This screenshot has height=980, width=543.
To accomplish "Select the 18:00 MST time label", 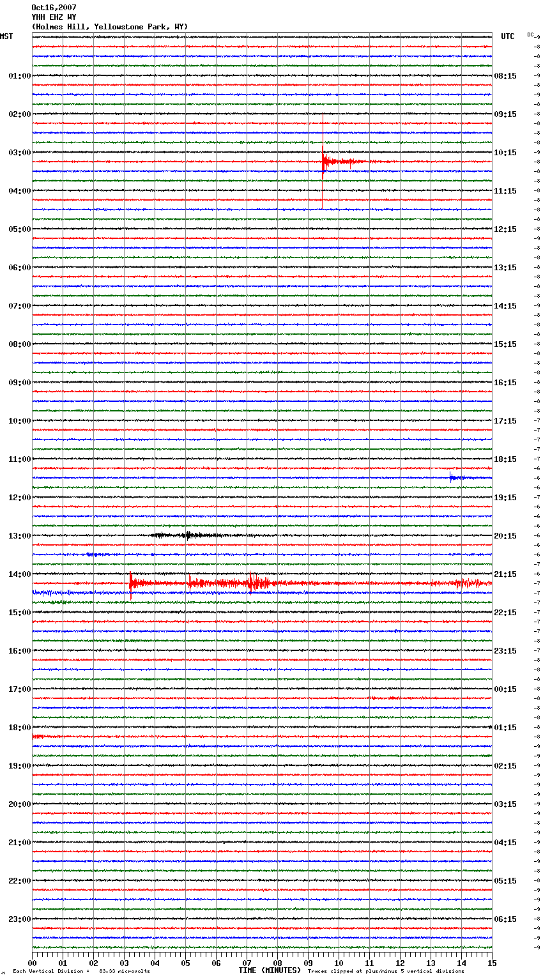I will 19,728.
